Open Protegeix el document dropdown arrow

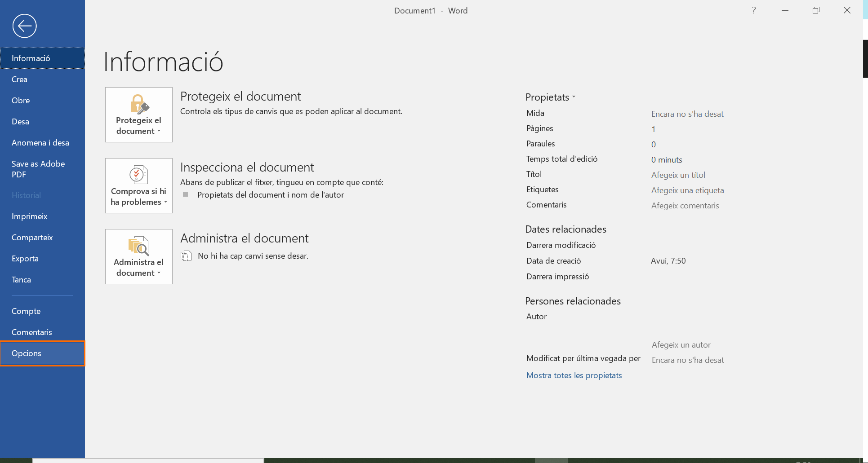(159, 131)
